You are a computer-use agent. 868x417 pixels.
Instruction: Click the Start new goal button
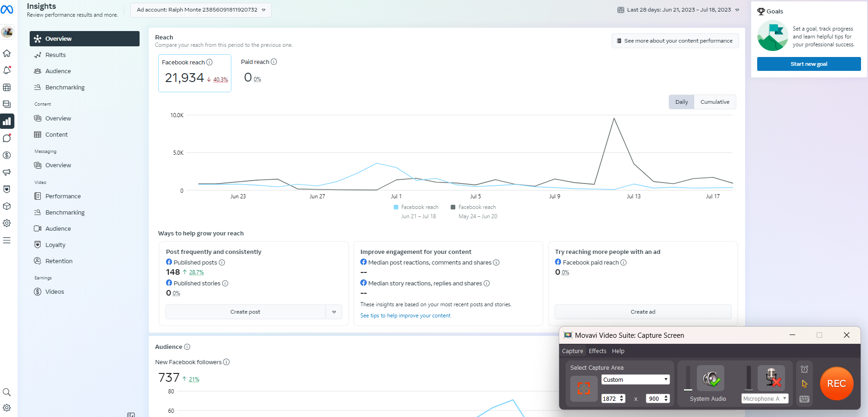(809, 64)
